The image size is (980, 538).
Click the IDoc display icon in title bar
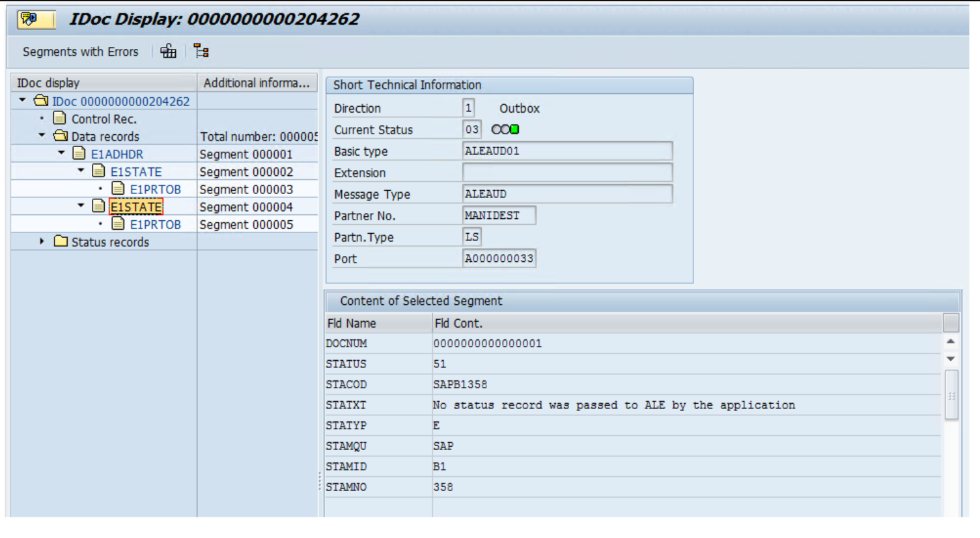(x=29, y=19)
